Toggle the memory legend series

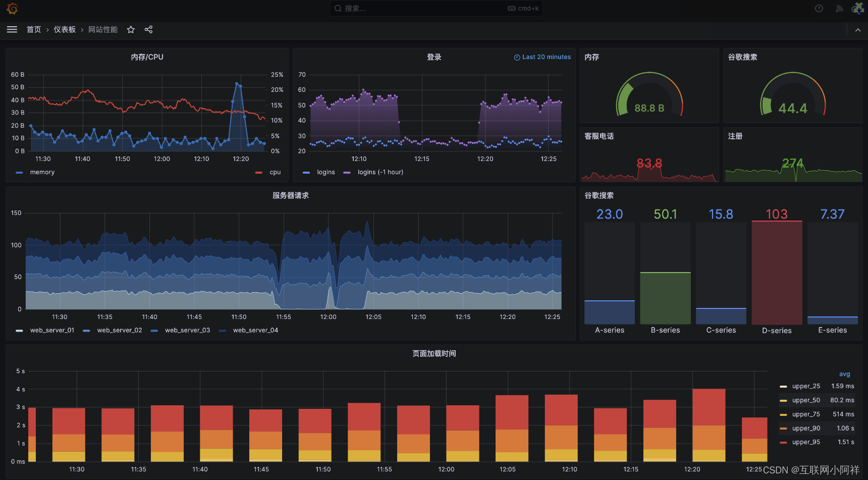click(x=42, y=172)
